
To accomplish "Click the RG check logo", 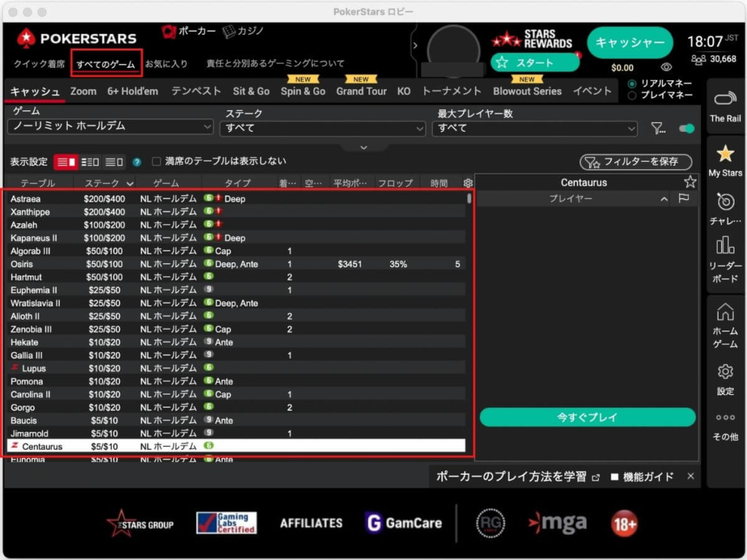I will point(490,523).
